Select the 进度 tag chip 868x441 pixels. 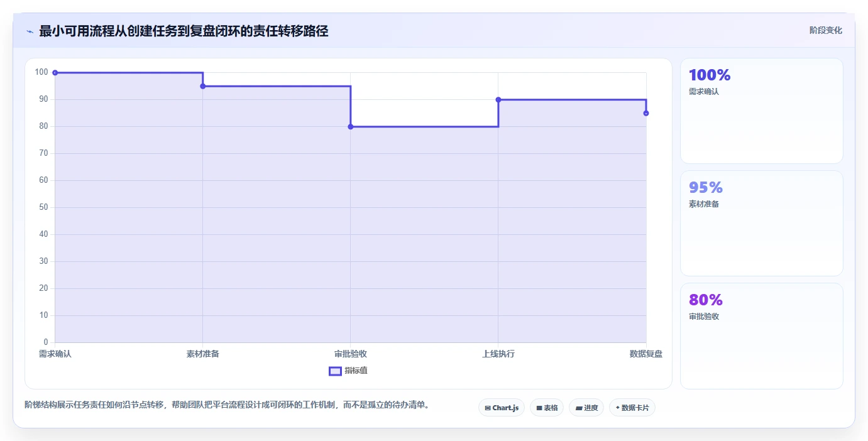tap(586, 408)
